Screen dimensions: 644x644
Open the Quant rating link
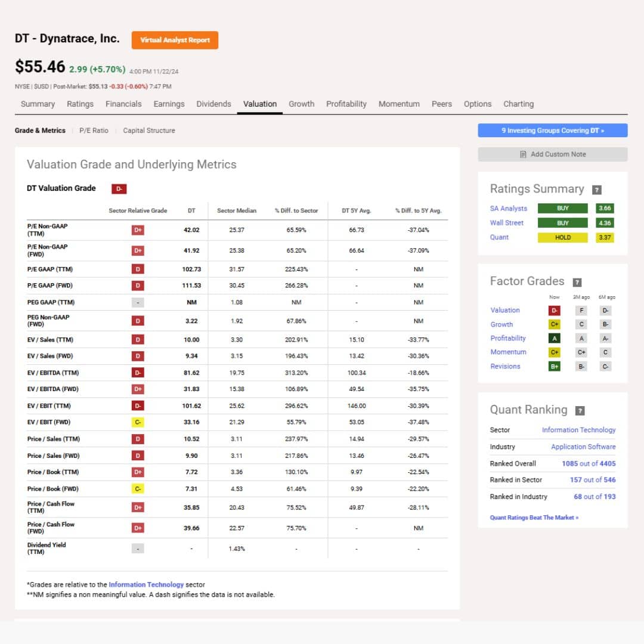pos(499,237)
